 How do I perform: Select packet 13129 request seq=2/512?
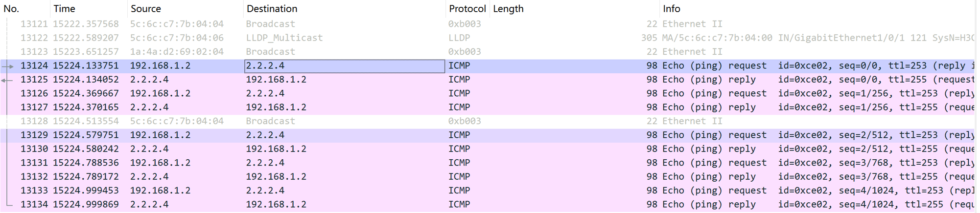click(x=490, y=135)
